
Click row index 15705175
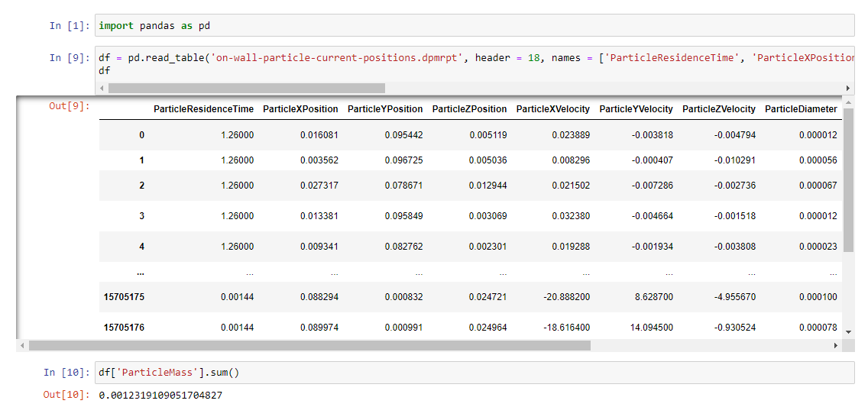point(124,298)
